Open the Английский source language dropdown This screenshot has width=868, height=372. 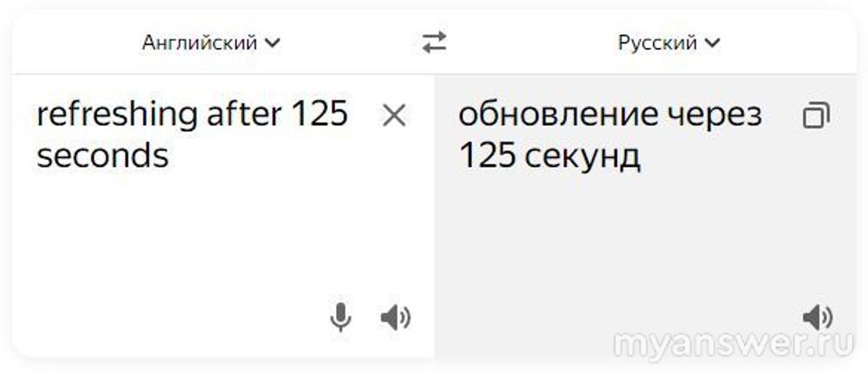[x=211, y=43]
